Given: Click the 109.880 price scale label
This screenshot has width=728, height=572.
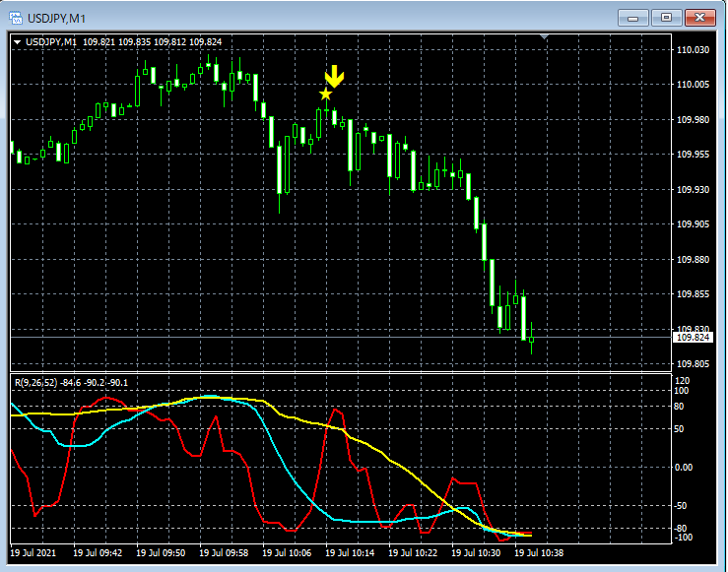Looking at the screenshot, I should 693,259.
